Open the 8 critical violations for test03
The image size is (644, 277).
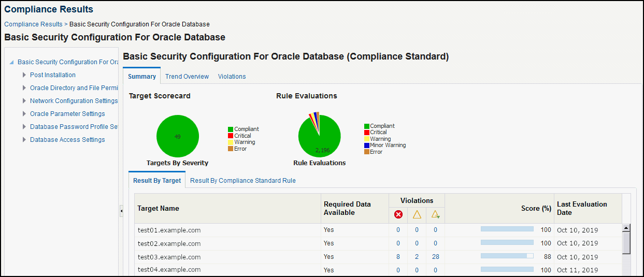[398, 257]
